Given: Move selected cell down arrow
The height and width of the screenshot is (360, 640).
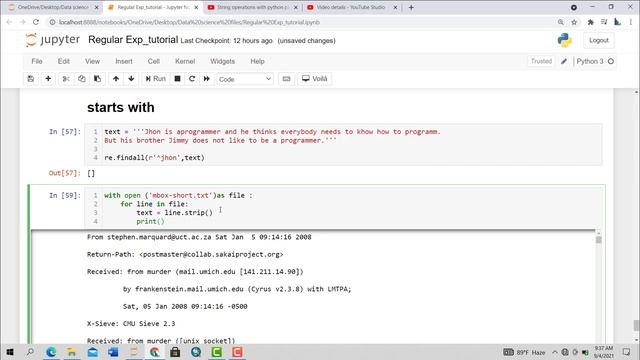Looking at the screenshot, I should click(131, 79).
